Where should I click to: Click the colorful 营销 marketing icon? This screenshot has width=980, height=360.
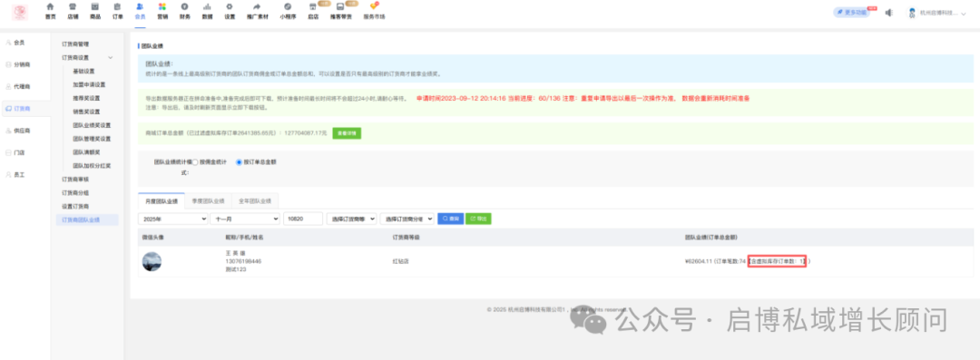coord(162,7)
